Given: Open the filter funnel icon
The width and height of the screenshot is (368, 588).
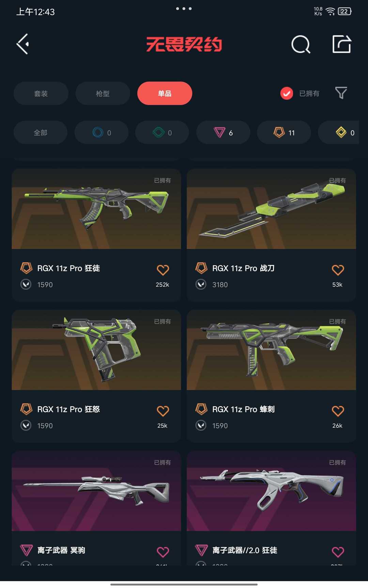Looking at the screenshot, I should click(341, 93).
